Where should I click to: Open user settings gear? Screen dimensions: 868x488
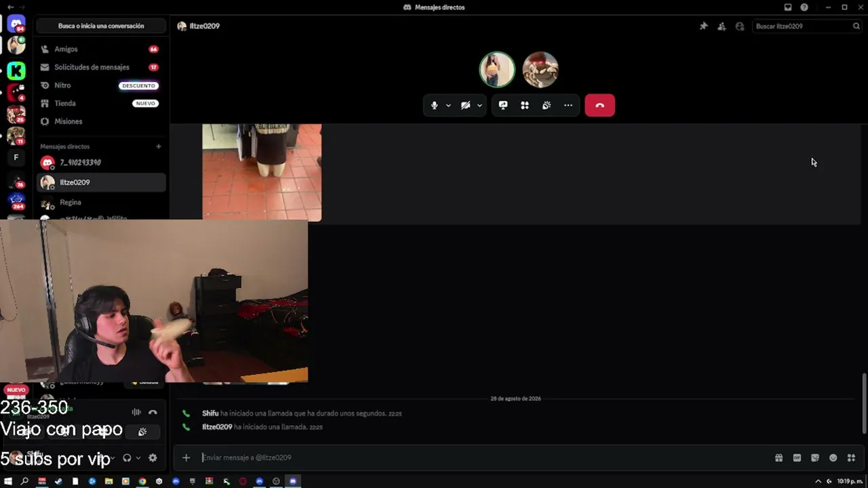coord(153,458)
